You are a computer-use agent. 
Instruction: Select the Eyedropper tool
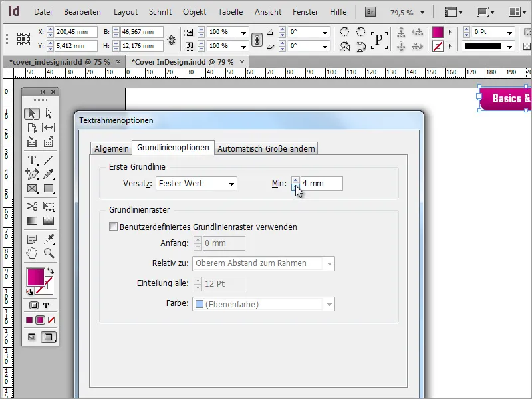point(49,239)
